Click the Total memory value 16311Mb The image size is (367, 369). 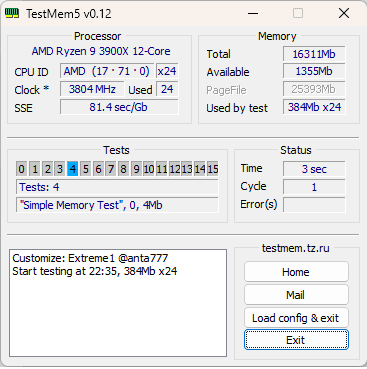point(314,54)
